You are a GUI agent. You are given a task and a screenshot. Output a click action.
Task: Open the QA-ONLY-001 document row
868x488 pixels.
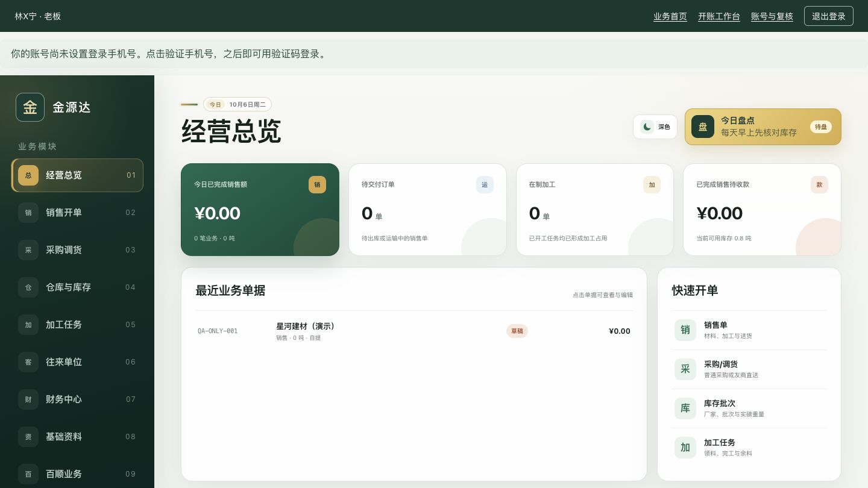tap(414, 331)
